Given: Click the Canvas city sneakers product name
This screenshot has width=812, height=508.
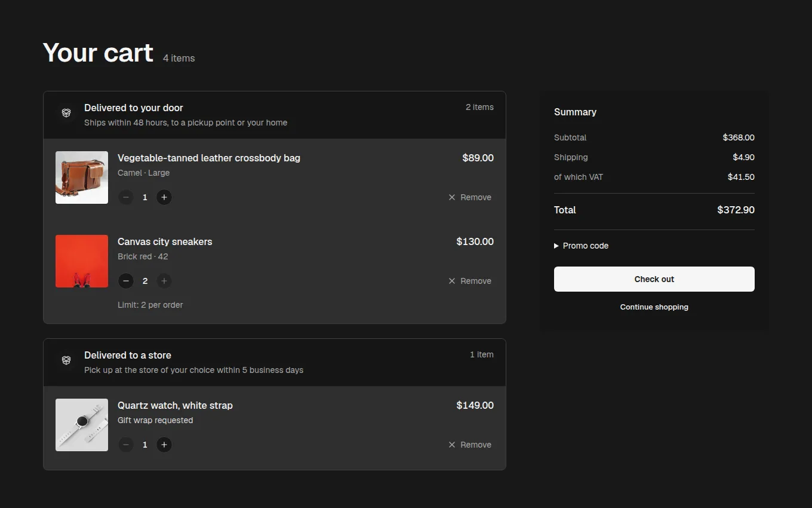Looking at the screenshot, I should click(x=165, y=241).
